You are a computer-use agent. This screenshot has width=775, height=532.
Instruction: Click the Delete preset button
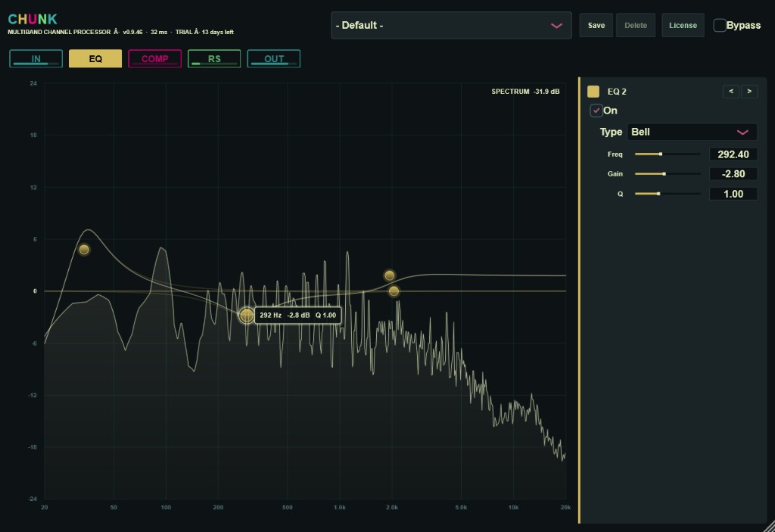pos(636,25)
